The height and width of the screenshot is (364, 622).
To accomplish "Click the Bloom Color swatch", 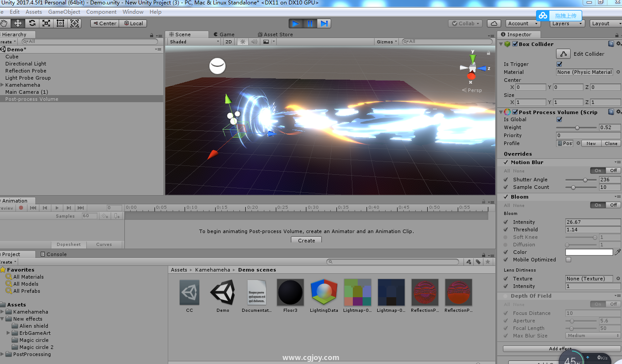I will click(x=589, y=252).
